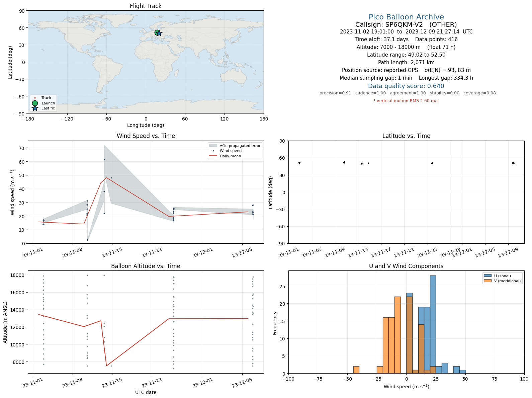Screen dimensions: 532x398
Task: Click the red Daily mean line sample in legend
Action: (213, 156)
